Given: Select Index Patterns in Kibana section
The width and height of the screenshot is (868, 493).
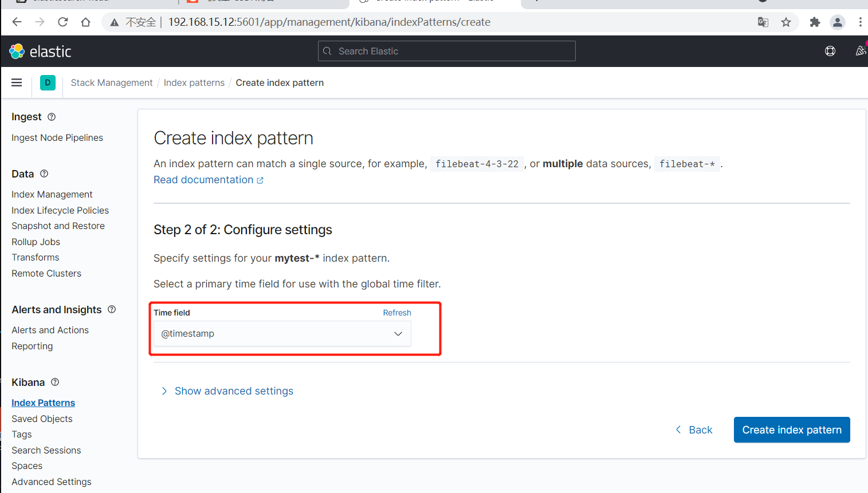Looking at the screenshot, I should tap(44, 403).
